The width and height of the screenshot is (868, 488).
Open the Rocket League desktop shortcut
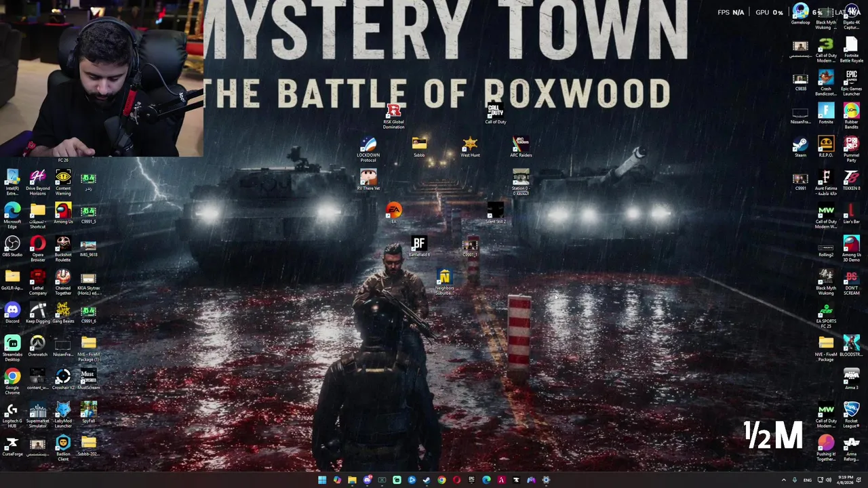coord(851,415)
